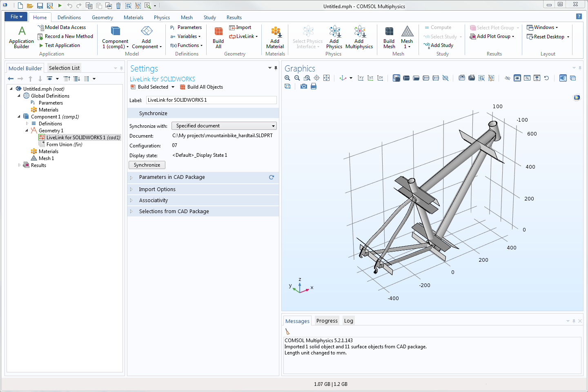Click Build All Objects in Settings

coord(205,87)
